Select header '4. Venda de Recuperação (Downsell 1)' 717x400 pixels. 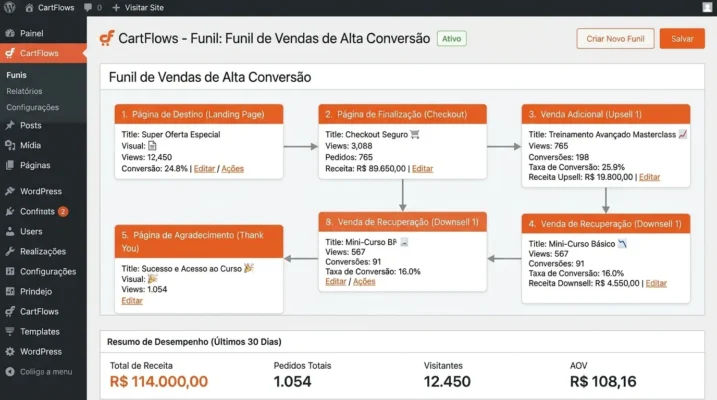606,224
